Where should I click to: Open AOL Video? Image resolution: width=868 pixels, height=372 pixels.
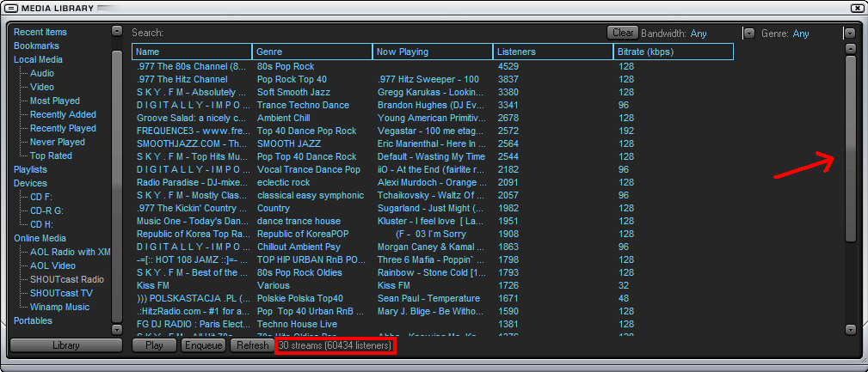click(52, 265)
